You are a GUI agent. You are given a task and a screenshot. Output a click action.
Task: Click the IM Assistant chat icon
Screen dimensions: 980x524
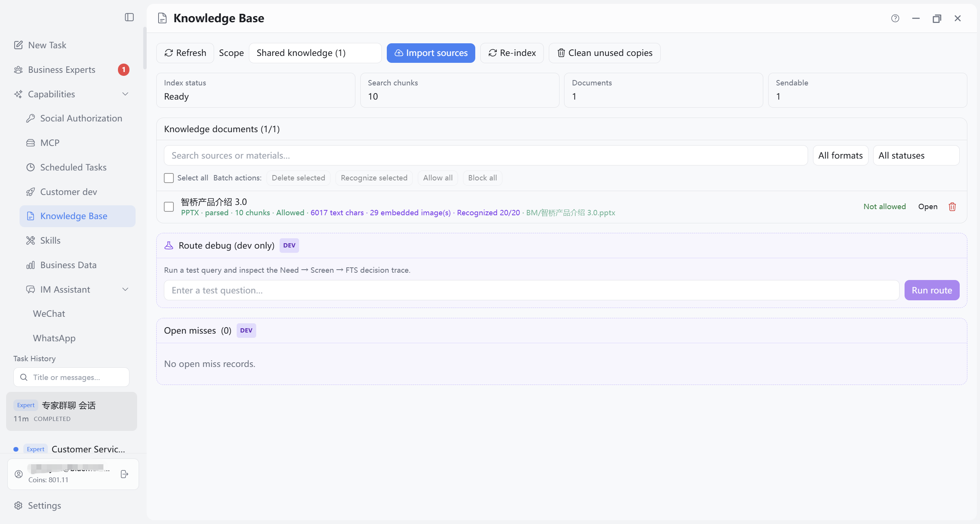31,290
